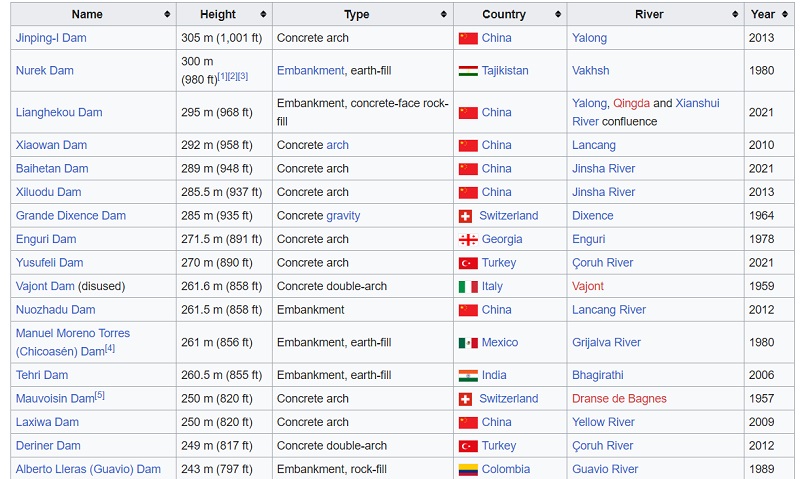This screenshot has width=800, height=479.
Task: Click the Tajikistan flag icon
Action: [467, 71]
